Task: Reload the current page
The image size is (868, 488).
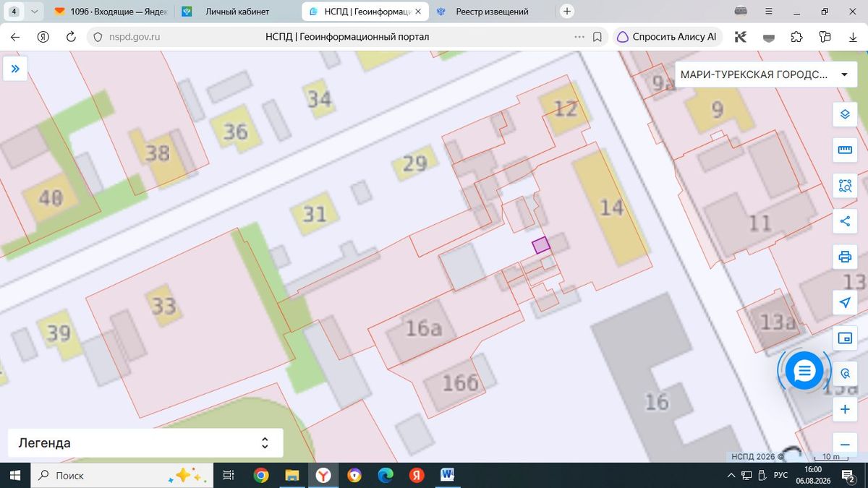Action: (x=71, y=37)
